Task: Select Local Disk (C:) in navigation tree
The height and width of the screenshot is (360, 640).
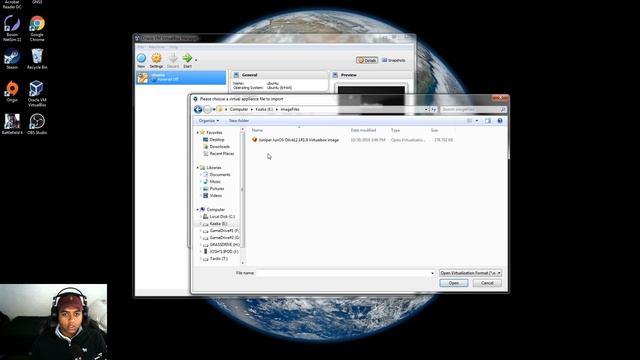Action: (222, 217)
